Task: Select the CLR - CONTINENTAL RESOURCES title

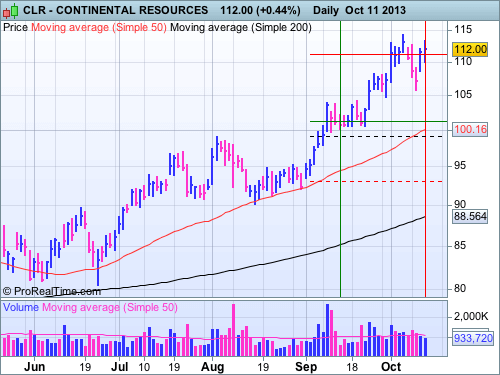Action: 115,10
